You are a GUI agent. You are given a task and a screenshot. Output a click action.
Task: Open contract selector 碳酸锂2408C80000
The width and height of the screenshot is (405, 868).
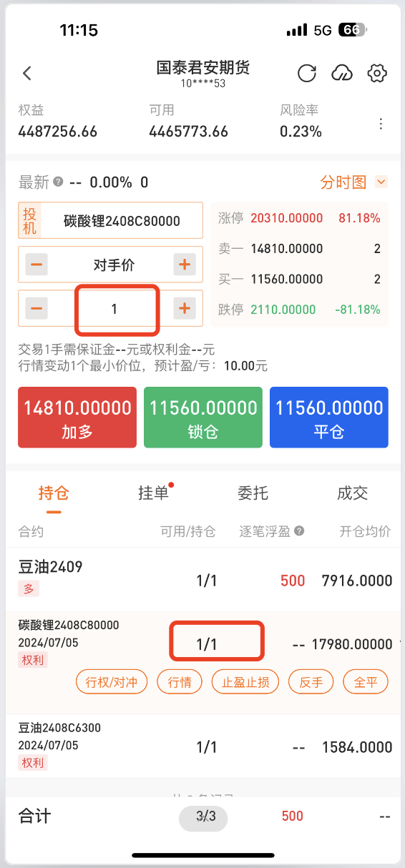pyautogui.click(x=122, y=221)
